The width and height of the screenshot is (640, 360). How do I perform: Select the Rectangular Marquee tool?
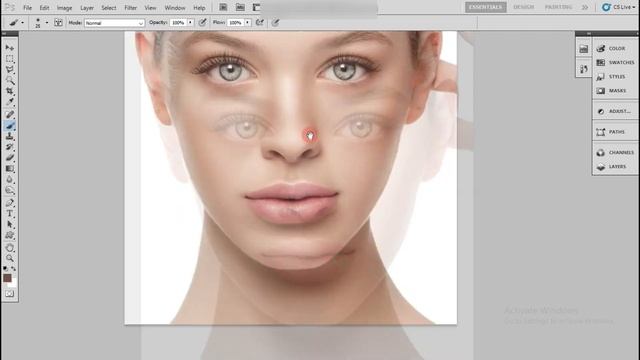(x=10, y=59)
